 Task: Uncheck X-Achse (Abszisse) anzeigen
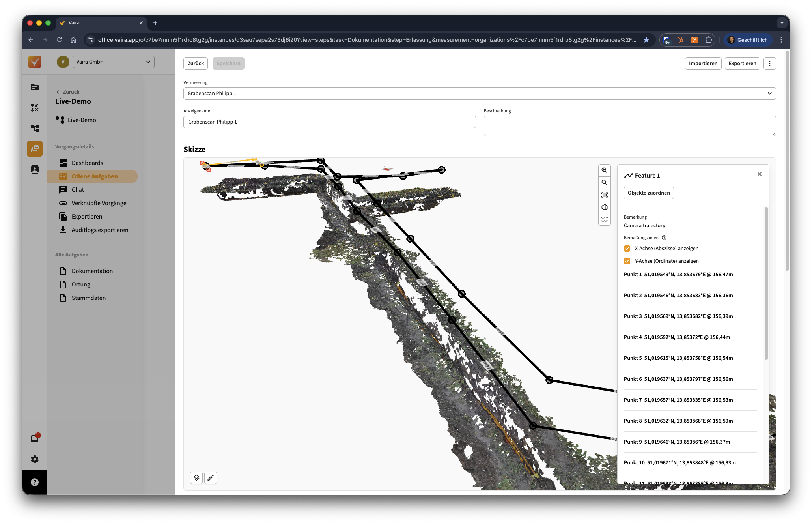627,249
